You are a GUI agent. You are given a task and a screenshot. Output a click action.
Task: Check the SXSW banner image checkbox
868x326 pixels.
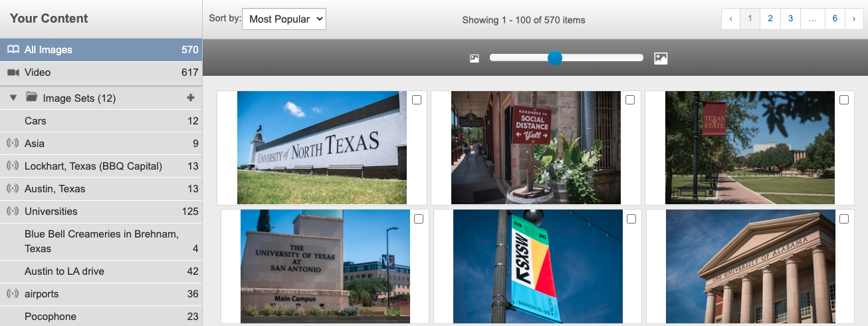631,219
